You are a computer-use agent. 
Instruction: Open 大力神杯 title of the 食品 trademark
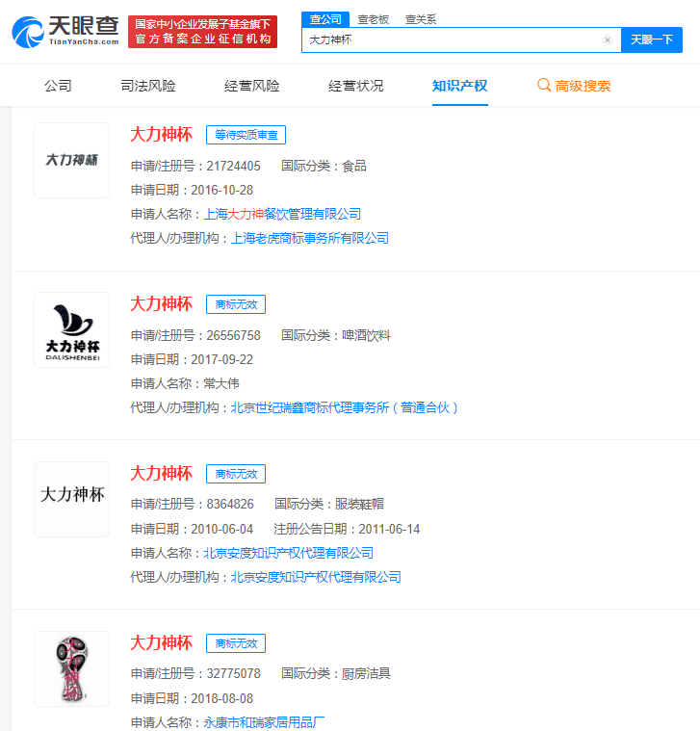(x=161, y=134)
